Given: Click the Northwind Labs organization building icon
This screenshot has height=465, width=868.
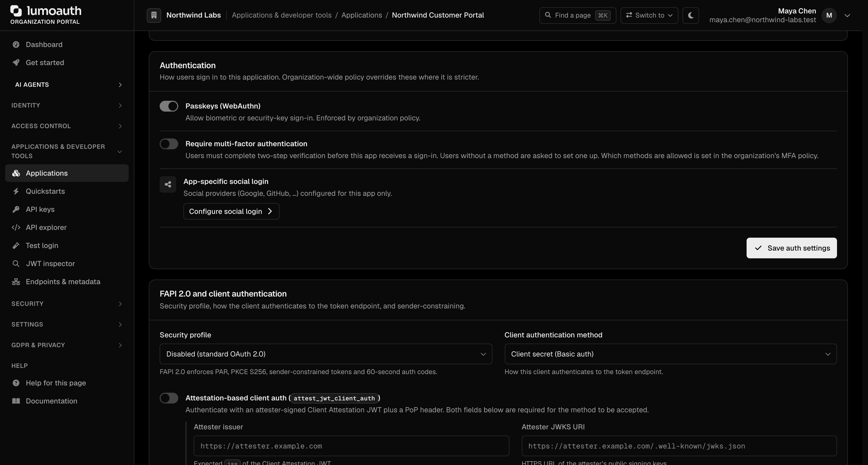Looking at the screenshot, I should click(x=154, y=16).
